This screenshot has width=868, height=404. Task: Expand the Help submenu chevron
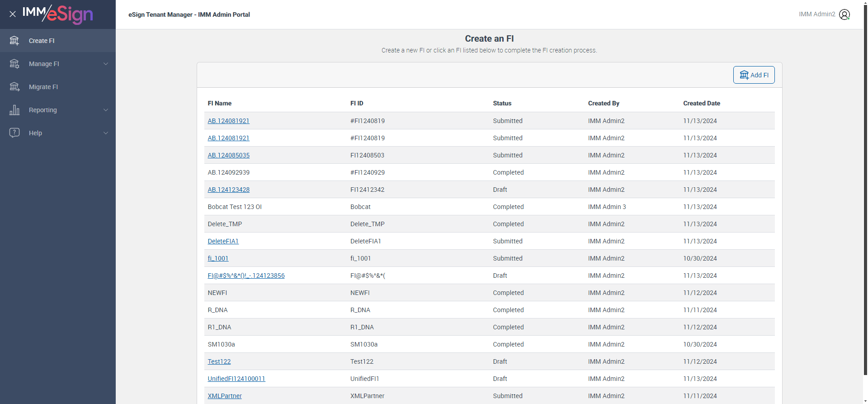[106, 133]
